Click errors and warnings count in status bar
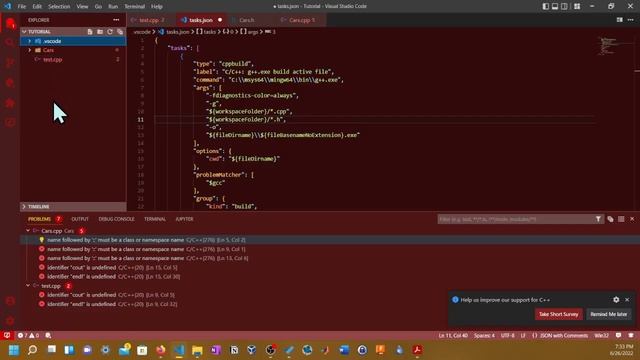640x360 pixels. pyautogui.click(x=28, y=336)
